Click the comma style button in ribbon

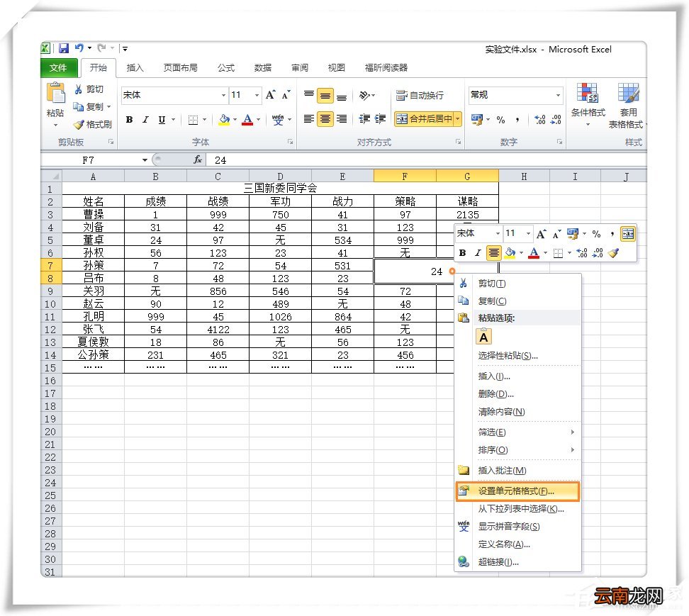click(517, 120)
